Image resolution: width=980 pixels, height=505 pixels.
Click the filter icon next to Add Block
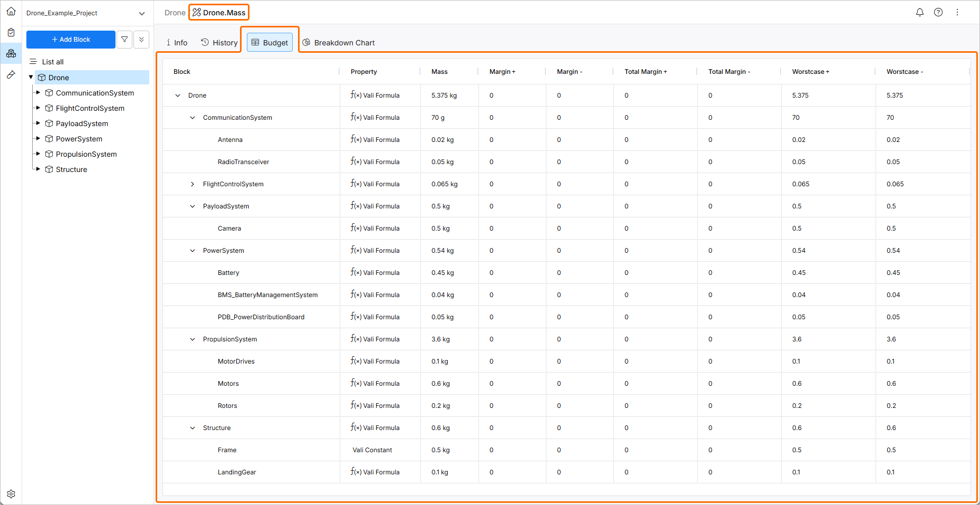click(x=124, y=39)
